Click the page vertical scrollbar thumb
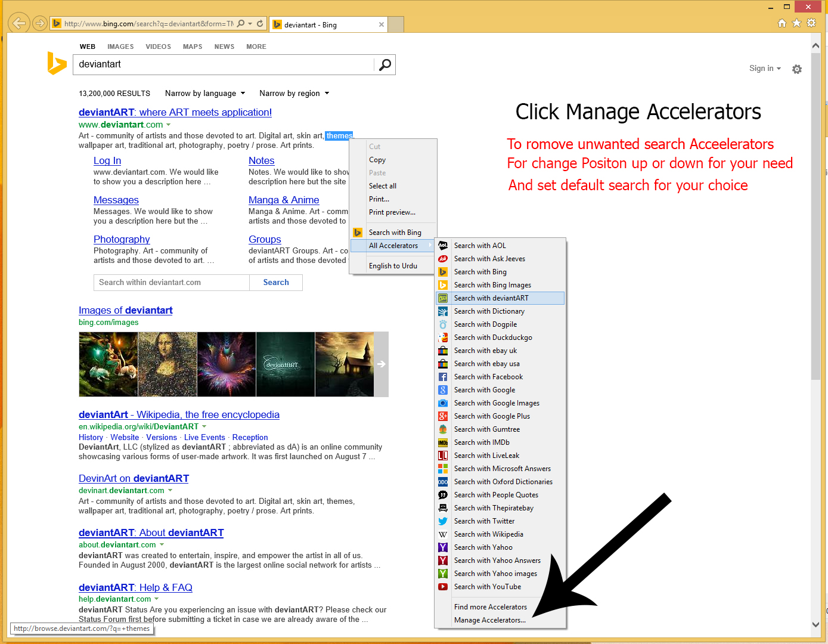This screenshot has height=644, width=828. click(815, 216)
